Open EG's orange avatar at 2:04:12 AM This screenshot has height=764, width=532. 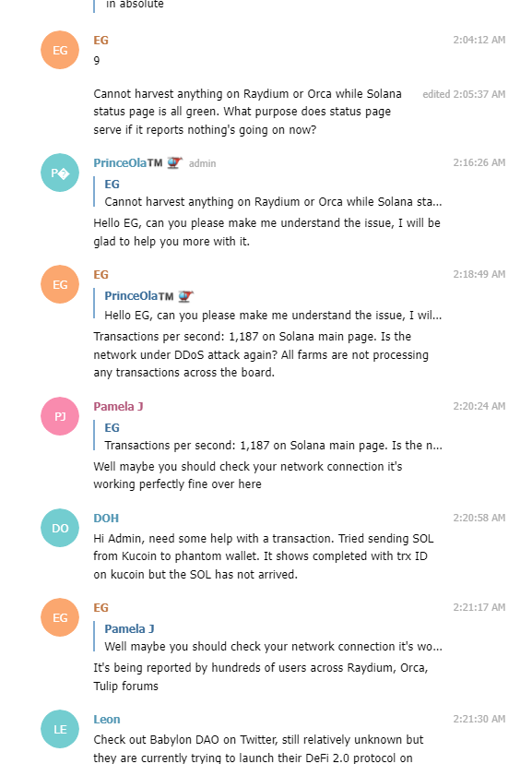point(60,50)
